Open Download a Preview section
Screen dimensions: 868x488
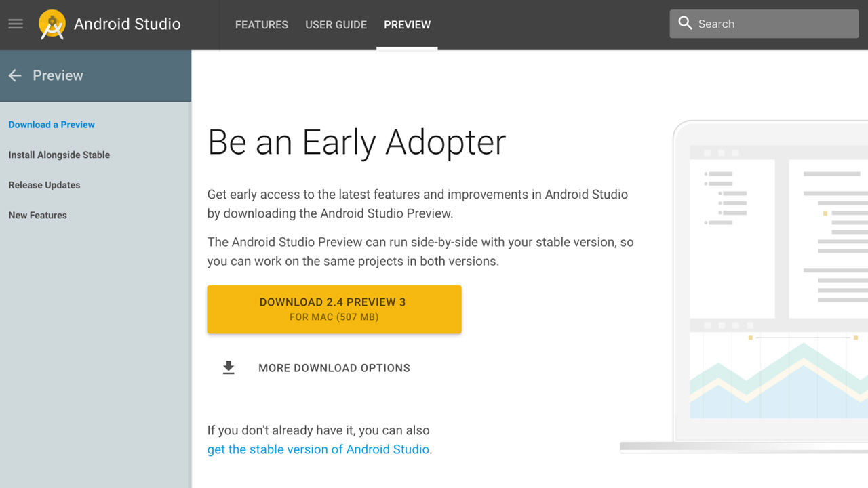point(52,125)
